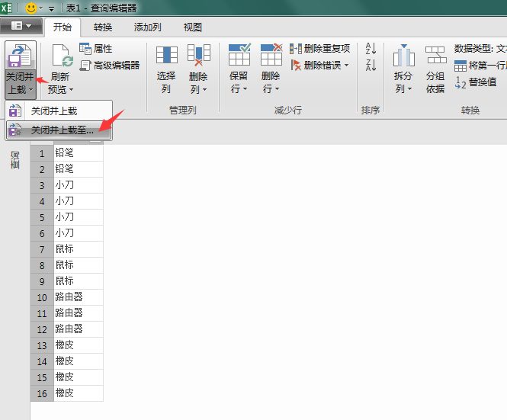This screenshot has width=507, height=420.
Task: Click the smiley feedback icon
Action: click(31, 8)
